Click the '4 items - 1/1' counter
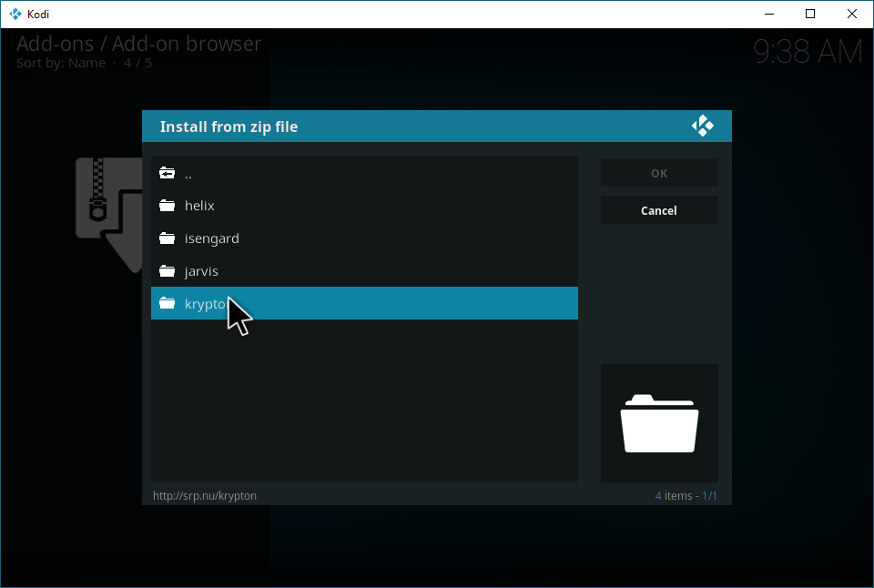874x588 pixels. (x=686, y=495)
